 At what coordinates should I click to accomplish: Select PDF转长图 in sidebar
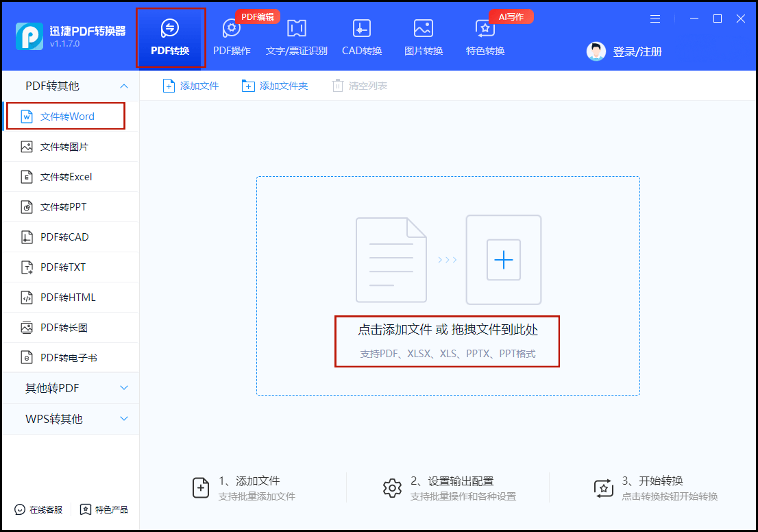point(71,328)
